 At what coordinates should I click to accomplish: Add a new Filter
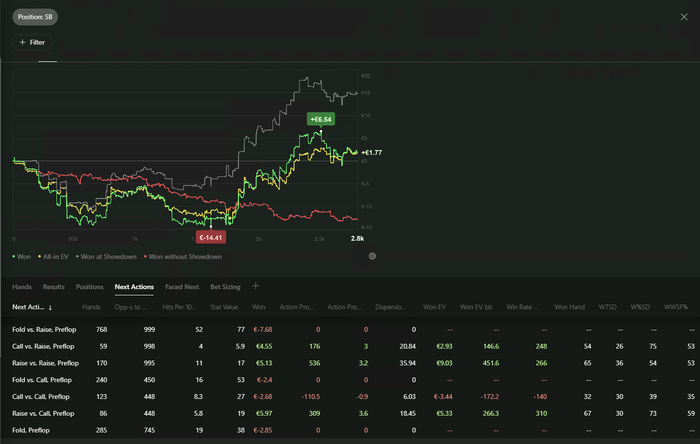[x=32, y=42]
